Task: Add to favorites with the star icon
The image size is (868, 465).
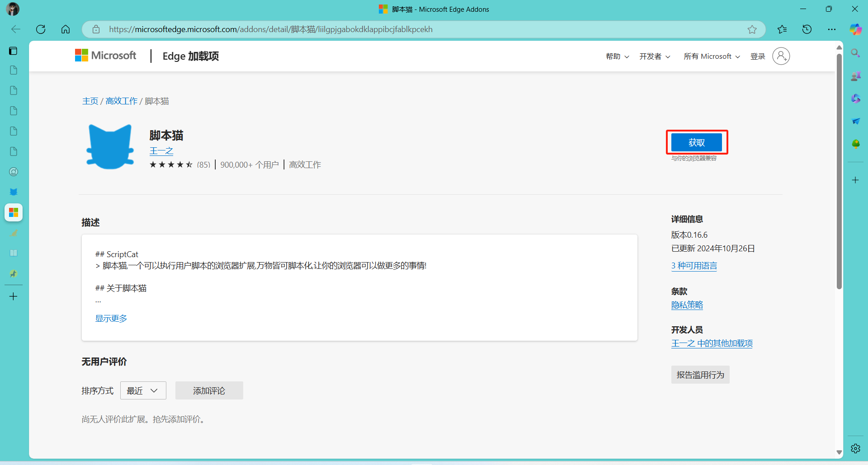Action: pos(752,29)
